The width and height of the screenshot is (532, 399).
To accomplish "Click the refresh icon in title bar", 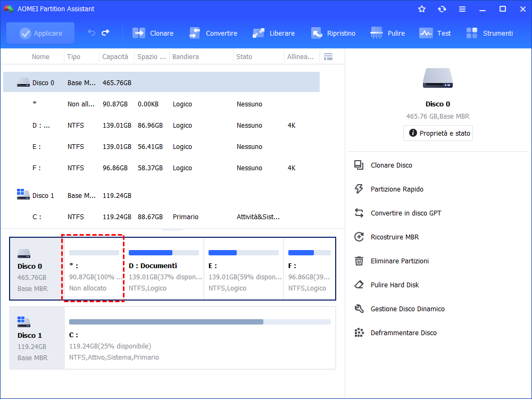I will click(x=442, y=9).
